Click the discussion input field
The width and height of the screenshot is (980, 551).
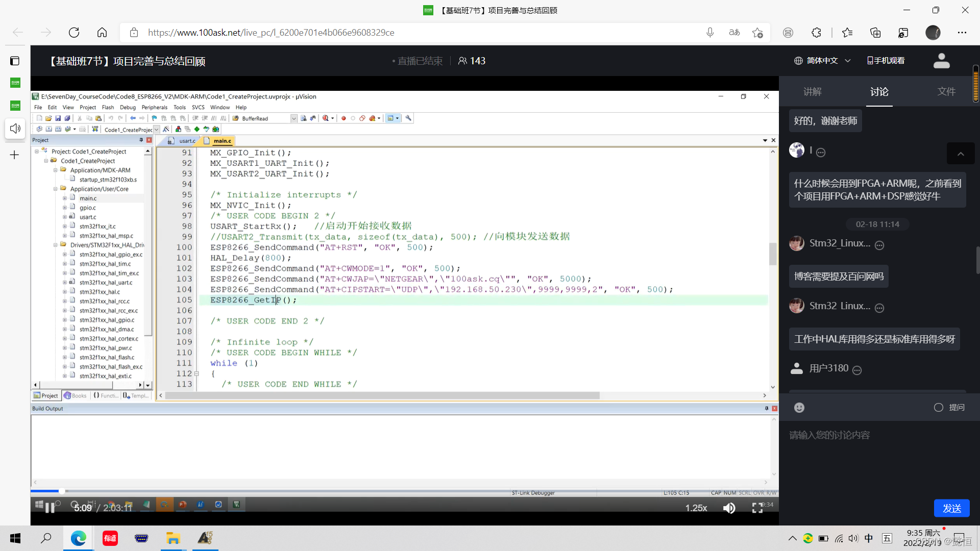pyautogui.click(x=879, y=435)
